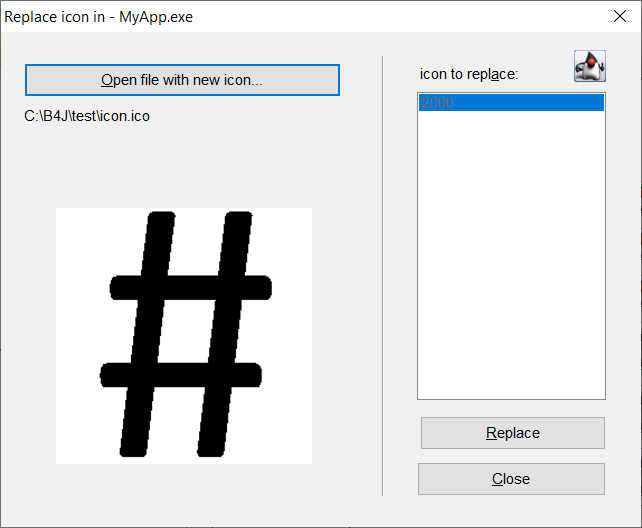Click the Close button
642x528 pixels.
(x=511, y=479)
